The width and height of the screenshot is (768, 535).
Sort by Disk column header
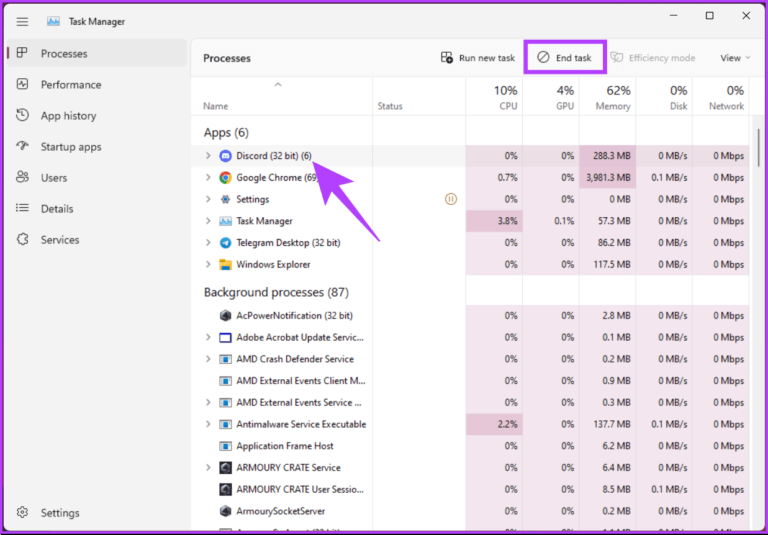pos(664,97)
